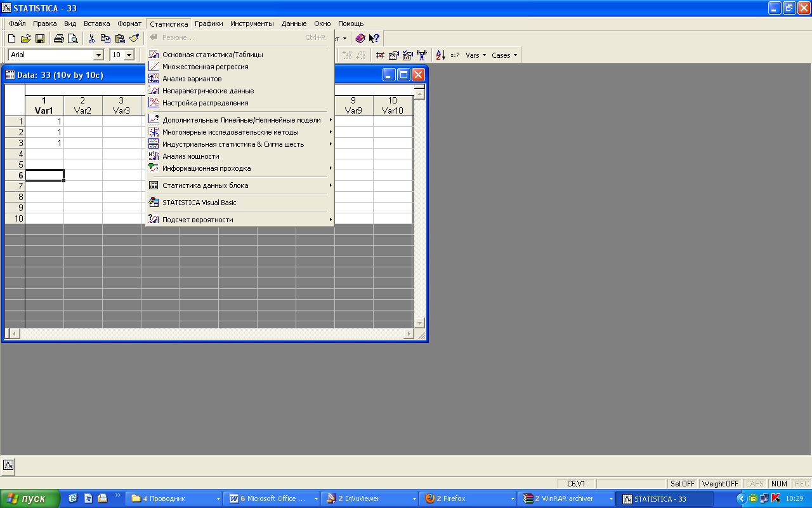The height and width of the screenshot is (508, 812).
Task: Open the Правка menu
Action: [x=45, y=23]
